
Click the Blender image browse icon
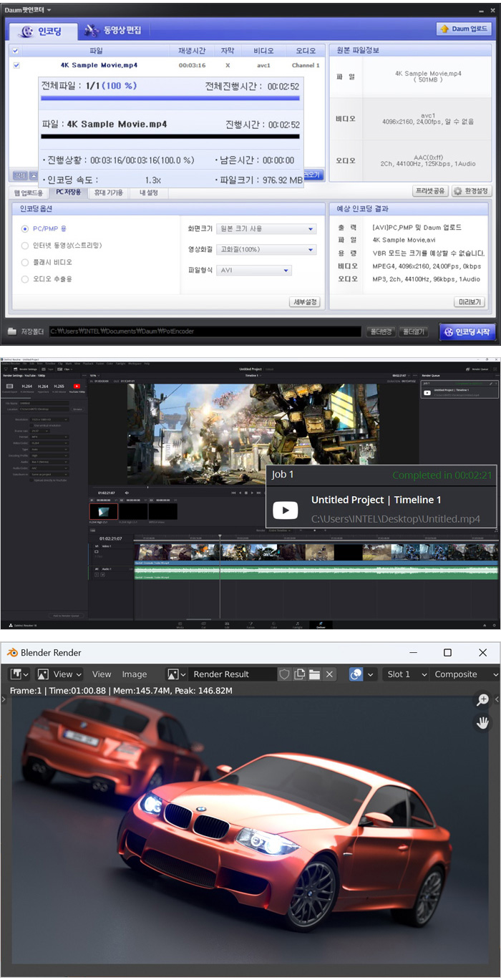point(176,674)
